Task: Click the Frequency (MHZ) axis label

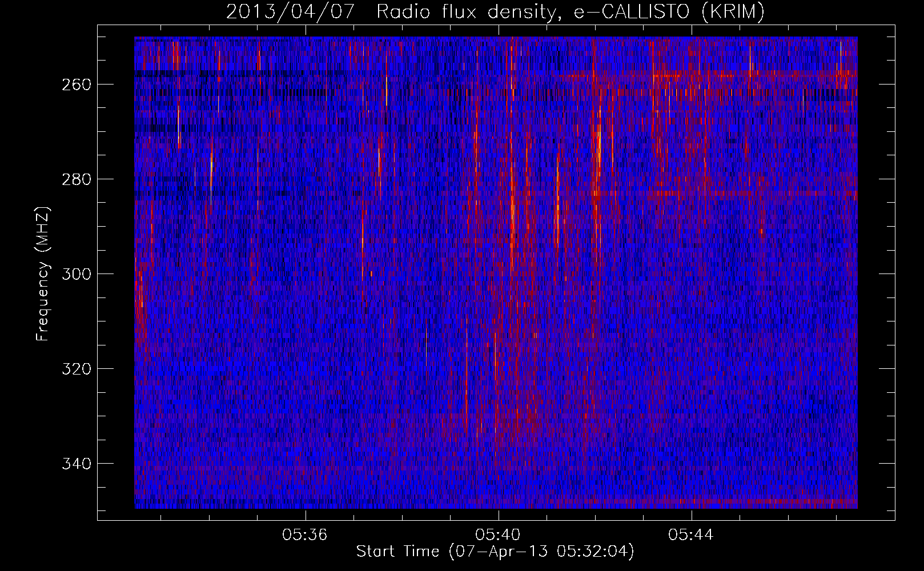Action: [43, 274]
